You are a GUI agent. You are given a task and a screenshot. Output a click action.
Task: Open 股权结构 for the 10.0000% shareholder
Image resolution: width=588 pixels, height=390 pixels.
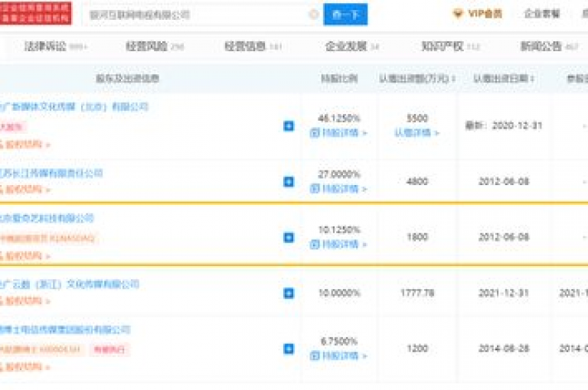click(x=25, y=301)
